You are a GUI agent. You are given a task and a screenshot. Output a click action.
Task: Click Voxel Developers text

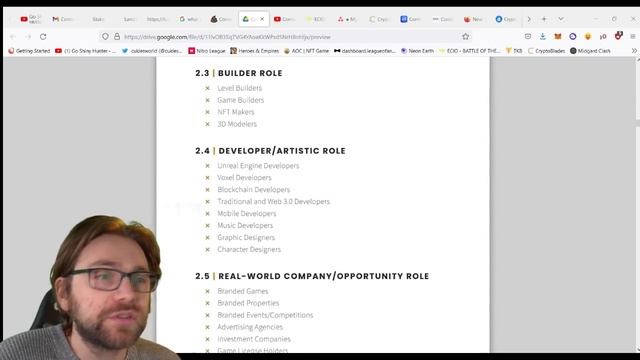pyautogui.click(x=244, y=178)
